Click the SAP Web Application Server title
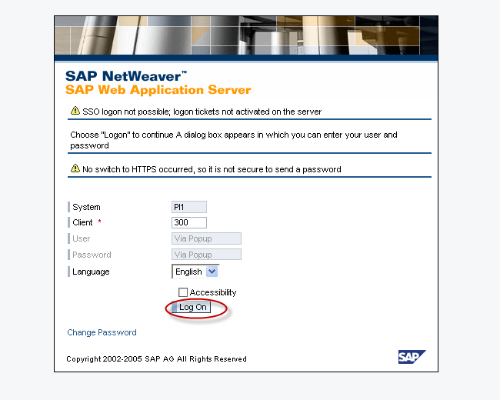This screenshot has width=500, height=400. point(158,90)
